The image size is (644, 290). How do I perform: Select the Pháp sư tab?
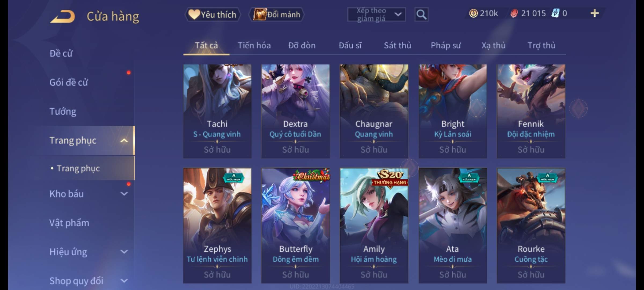[445, 45]
